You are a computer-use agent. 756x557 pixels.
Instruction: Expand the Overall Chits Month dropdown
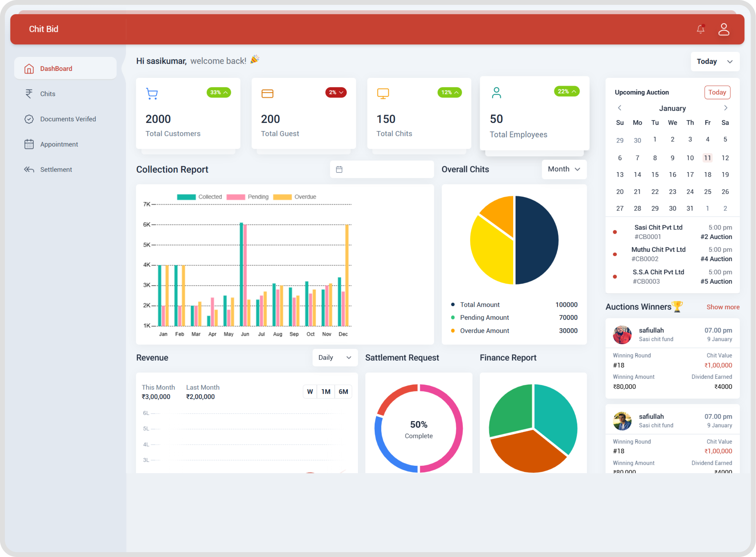564,169
